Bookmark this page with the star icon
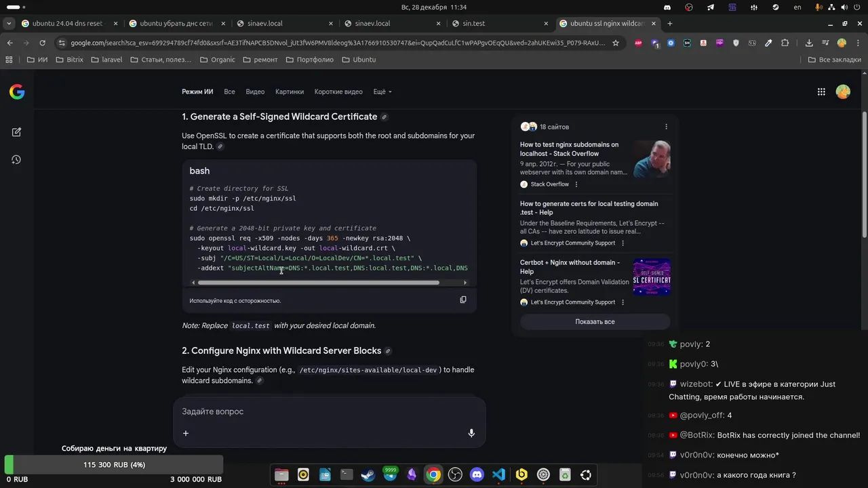 point(616,43)
